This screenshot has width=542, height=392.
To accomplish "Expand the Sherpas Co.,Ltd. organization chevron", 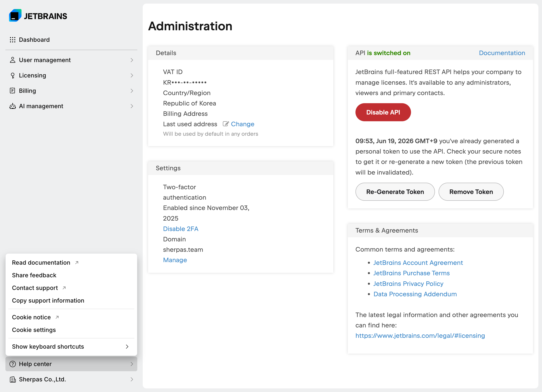I will pyautogui.click(x=132, y=379).
